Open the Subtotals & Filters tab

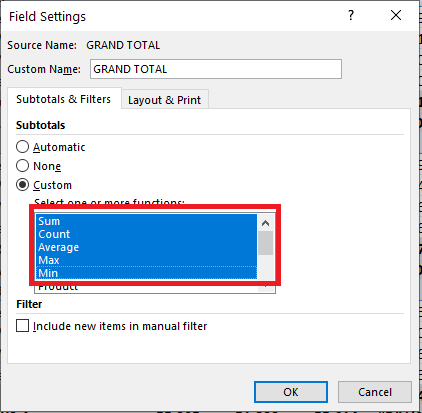(x=64, y=99)
